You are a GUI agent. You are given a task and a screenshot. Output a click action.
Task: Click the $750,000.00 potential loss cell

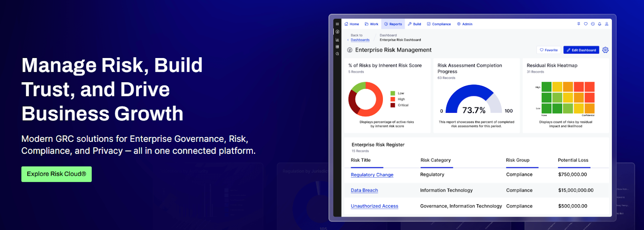pyautogui.click(x=572, y=175)
